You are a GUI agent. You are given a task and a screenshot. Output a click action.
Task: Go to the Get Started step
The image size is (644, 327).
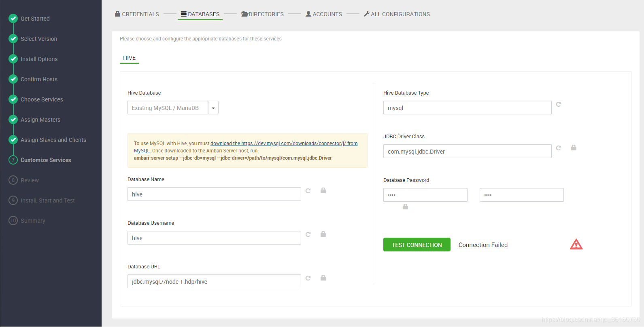point(35,19)
